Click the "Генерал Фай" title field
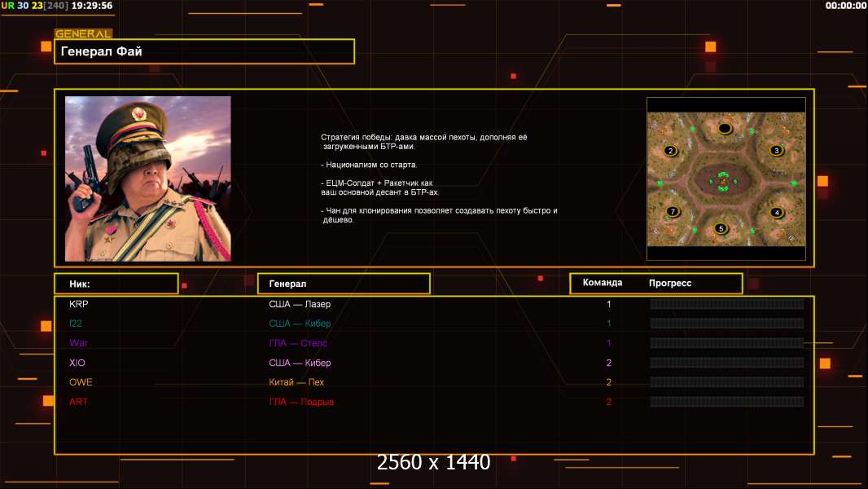The height and width of the screenshot is (489, 868). (x=204, y=51)
